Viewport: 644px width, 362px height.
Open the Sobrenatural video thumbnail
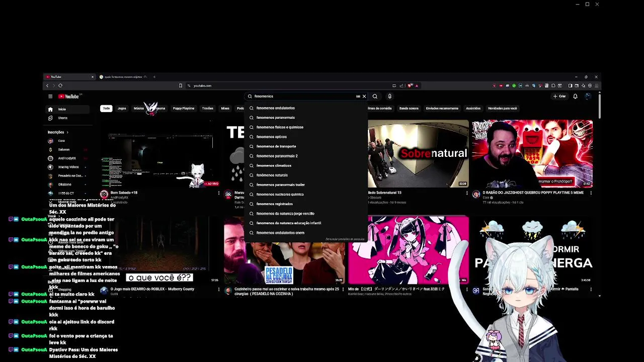[x=418, y=153]
